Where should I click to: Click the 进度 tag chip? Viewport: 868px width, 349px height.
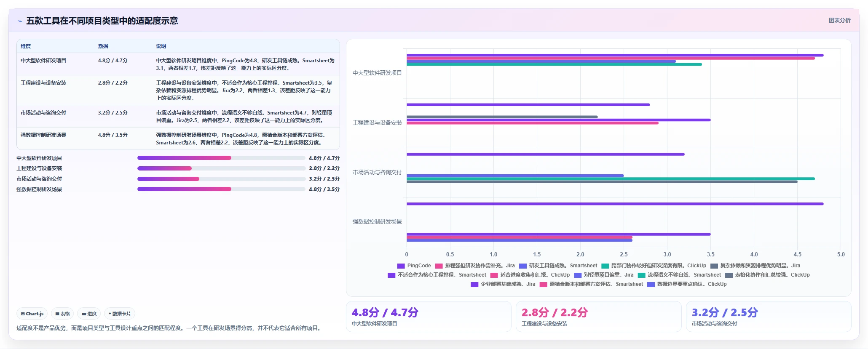point(89,314)
